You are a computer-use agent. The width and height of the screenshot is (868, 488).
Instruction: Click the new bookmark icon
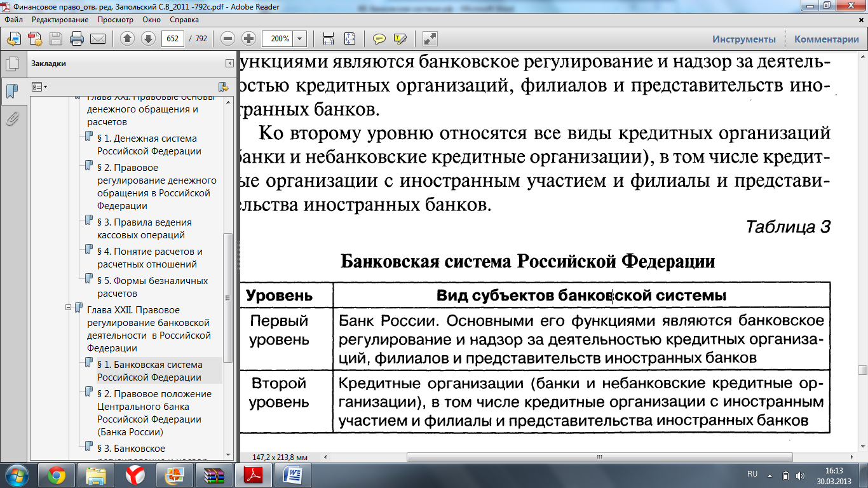click(223, 86)
